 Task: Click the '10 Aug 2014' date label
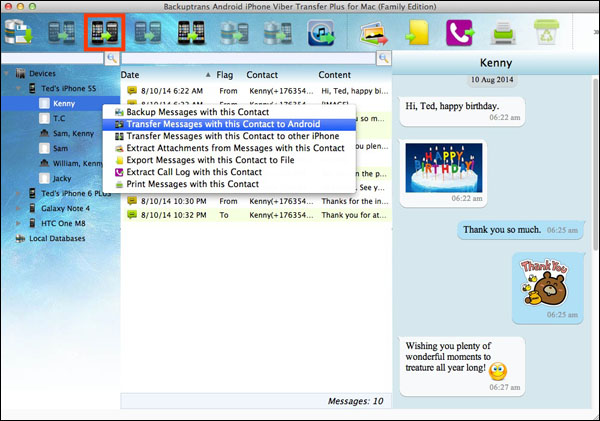(492, 80)
